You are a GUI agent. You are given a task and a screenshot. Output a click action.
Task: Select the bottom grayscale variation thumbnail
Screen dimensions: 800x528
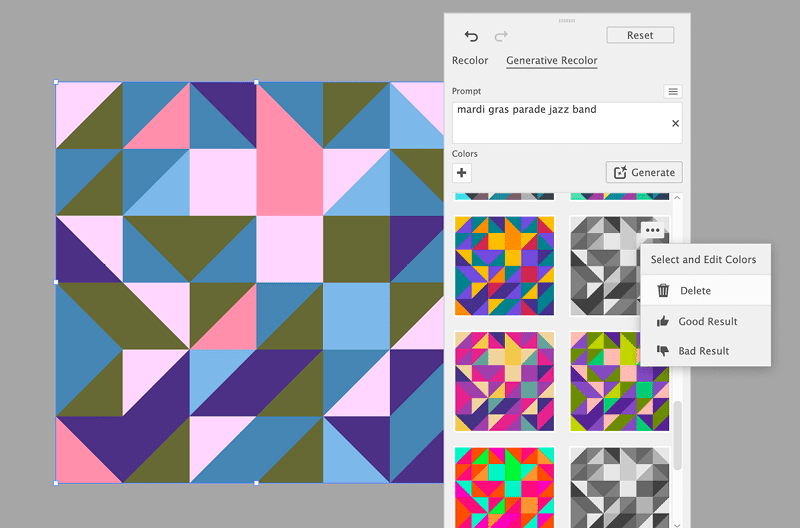(x=619, y=487)
